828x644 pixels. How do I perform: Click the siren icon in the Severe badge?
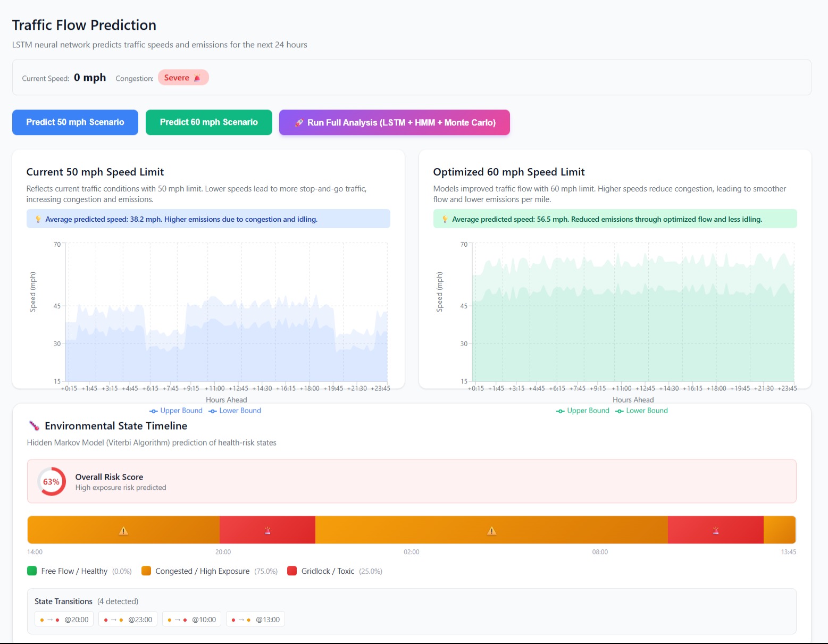click(x=197, y=78)
